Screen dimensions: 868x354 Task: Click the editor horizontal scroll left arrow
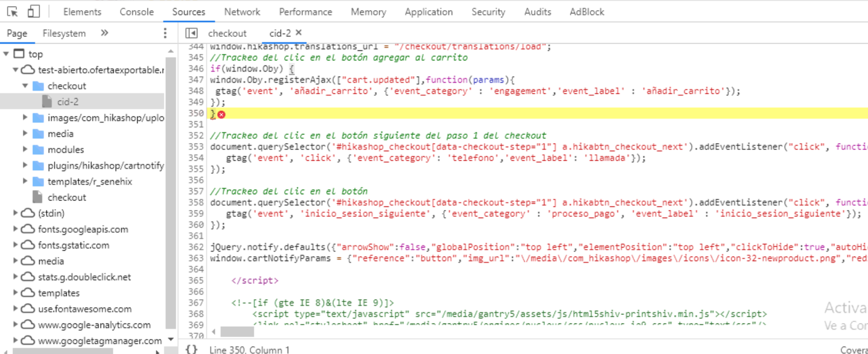pos(214,331)
